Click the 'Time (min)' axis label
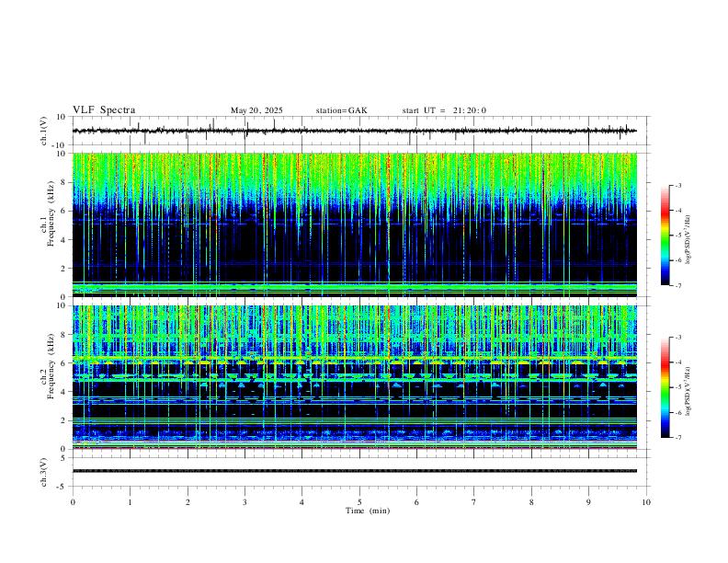 click(368, 511)
